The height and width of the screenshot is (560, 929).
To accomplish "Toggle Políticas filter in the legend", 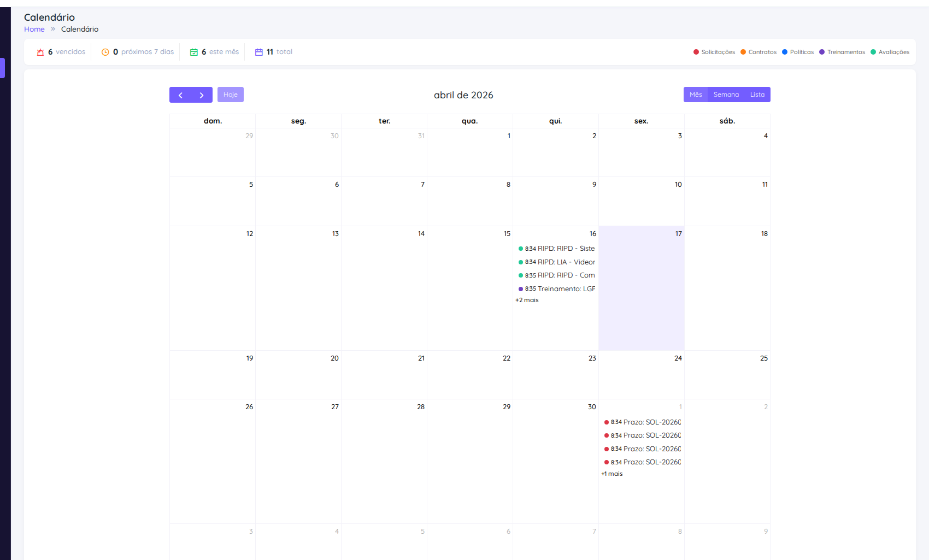I will 785,51.
